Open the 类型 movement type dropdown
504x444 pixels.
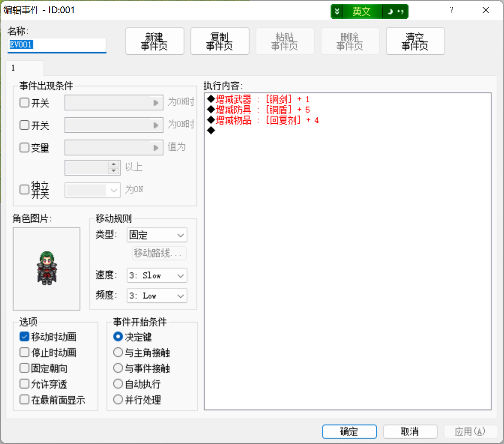point(157,235)
